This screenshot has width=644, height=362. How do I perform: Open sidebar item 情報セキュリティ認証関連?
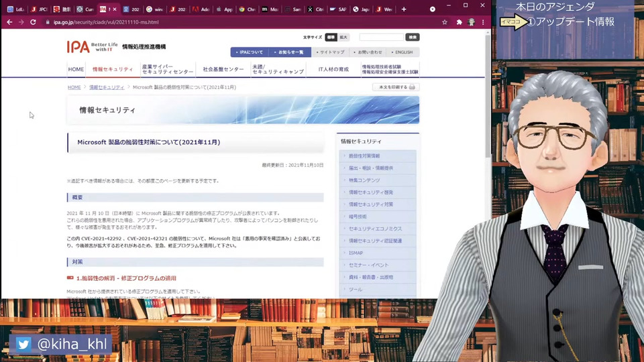click(x=378, y=241)
